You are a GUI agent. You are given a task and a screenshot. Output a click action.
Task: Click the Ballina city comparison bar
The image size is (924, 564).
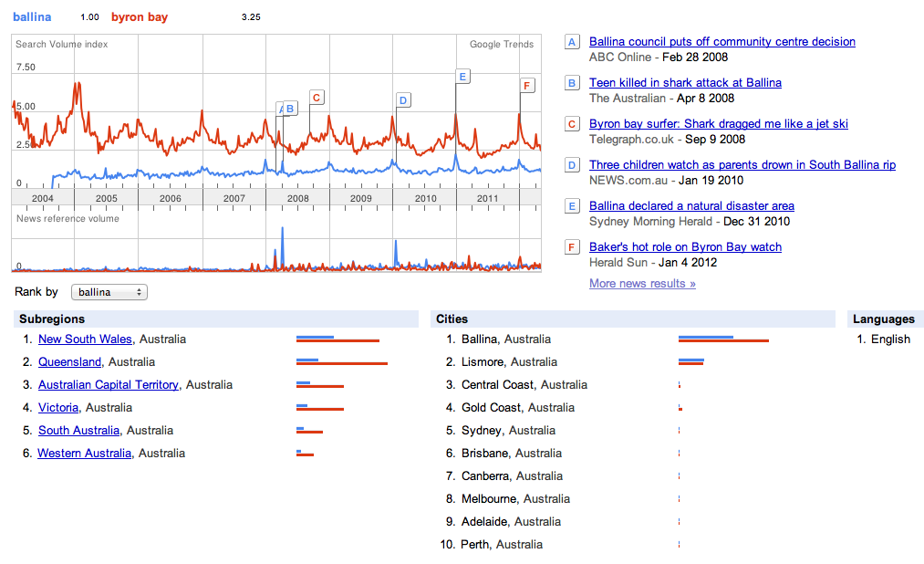point(723,339)
